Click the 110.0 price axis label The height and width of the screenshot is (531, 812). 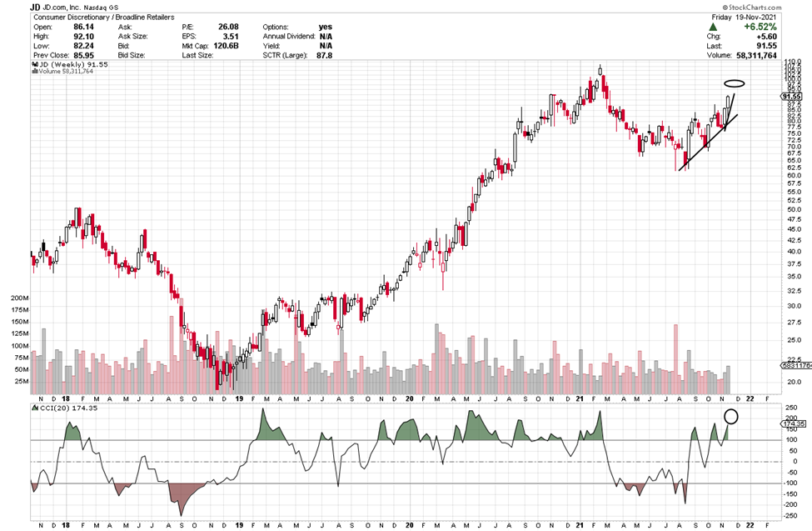pos(794,63)
